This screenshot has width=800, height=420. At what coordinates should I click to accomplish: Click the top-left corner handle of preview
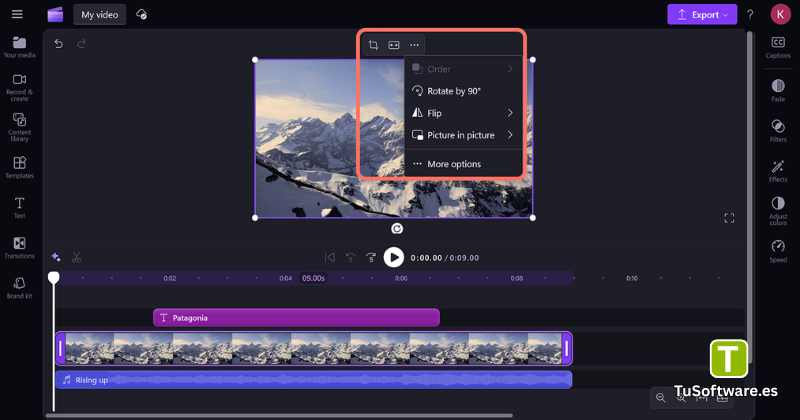[x=255, y=60]
